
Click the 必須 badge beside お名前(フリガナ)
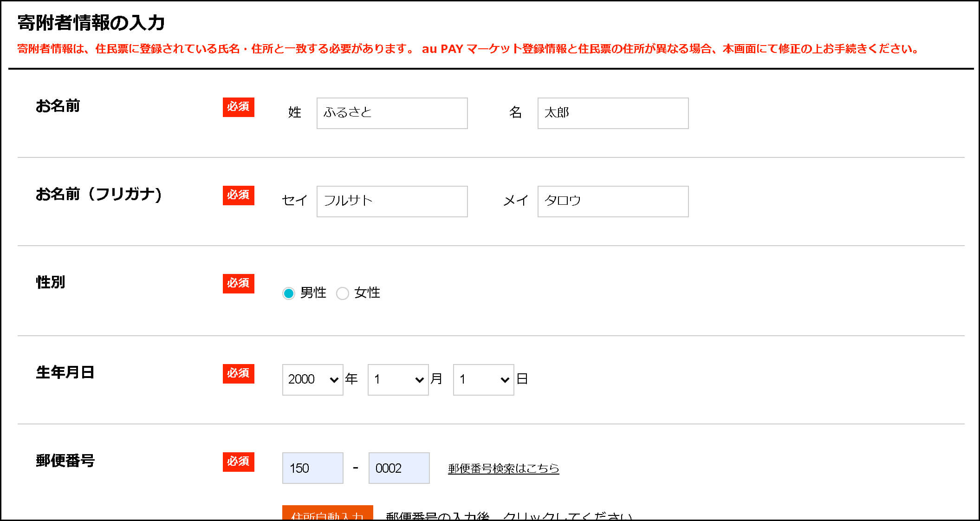[238, 195]
